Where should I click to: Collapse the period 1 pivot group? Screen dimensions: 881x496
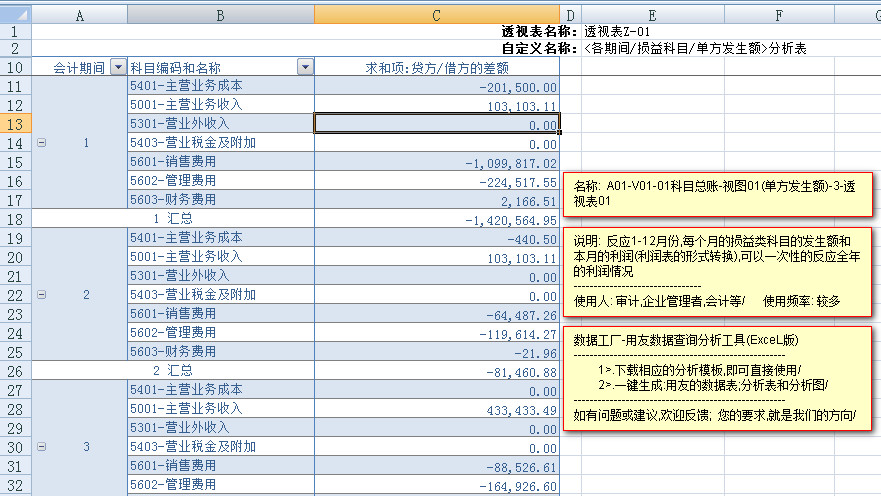click(x=41, y=143)
